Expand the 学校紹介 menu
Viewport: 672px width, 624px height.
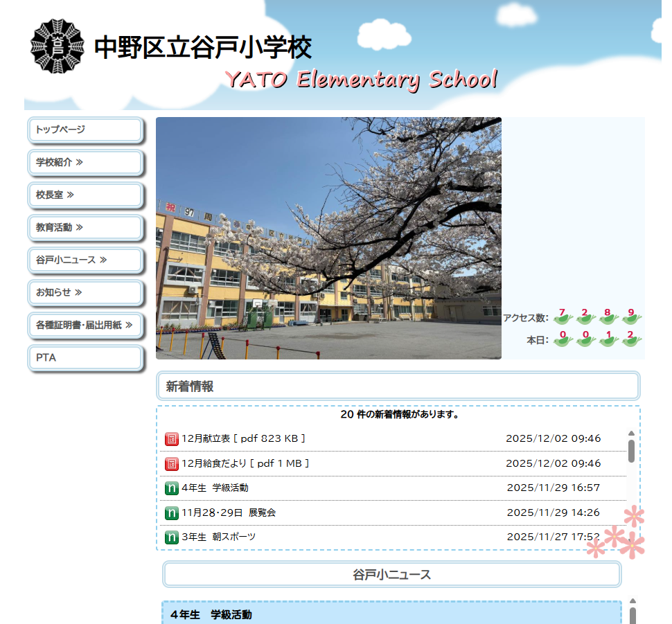pyautogui.click(x=85, y=163)
